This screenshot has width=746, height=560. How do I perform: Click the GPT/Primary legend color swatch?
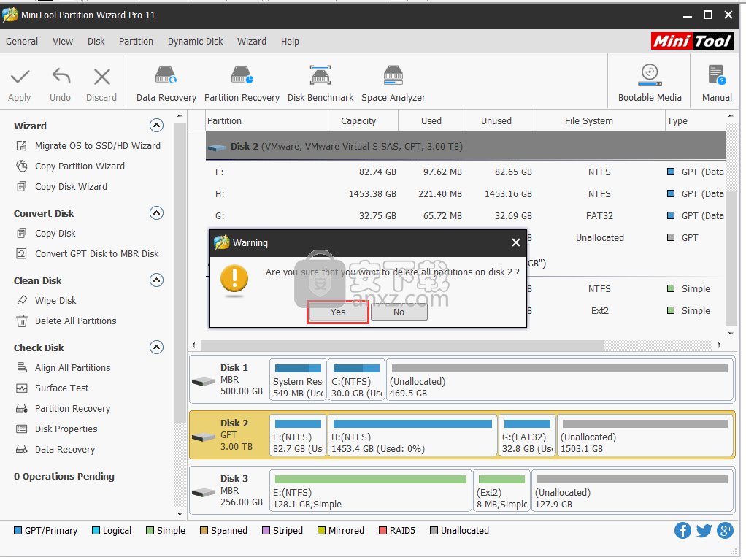click(x=18, y=531)
